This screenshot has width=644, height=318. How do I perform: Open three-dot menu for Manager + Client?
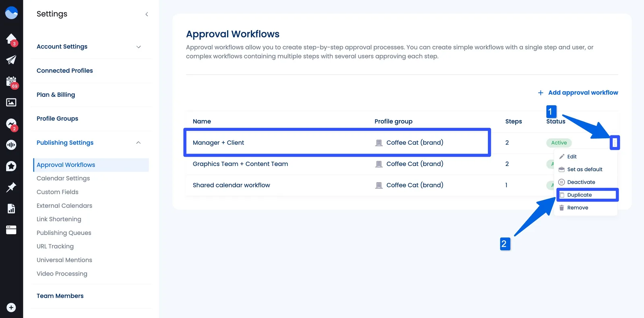pos(615,143)
